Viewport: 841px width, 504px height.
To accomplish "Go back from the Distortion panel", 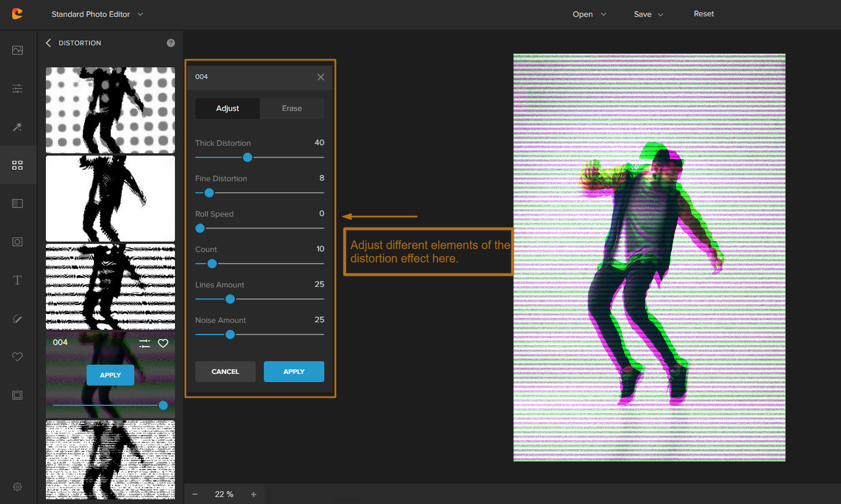I will (x=48, y=43).
